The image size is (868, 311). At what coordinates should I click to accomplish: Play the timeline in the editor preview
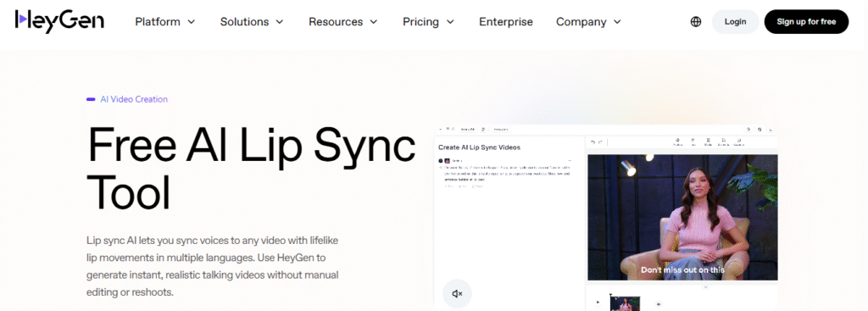coord(598,303)
